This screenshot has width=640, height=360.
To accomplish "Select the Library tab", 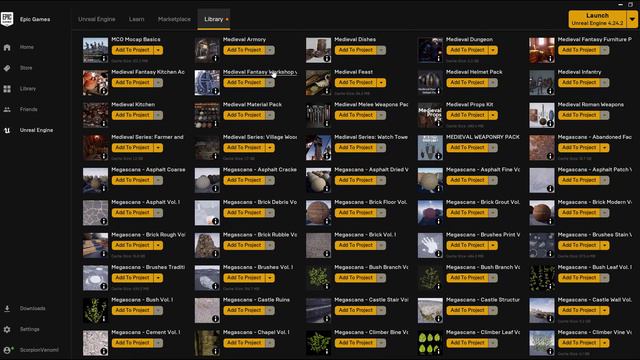I will 213,19.
